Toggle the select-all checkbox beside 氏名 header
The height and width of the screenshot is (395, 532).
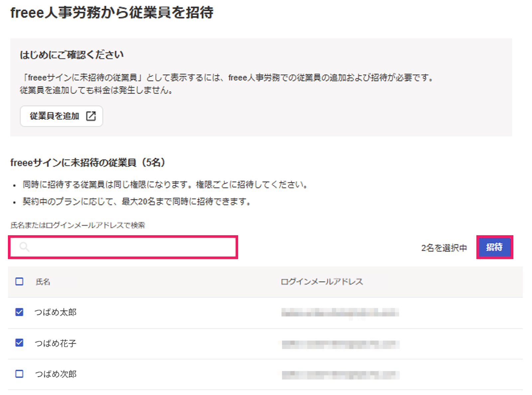pyautogui.click(x=19, y=282)
